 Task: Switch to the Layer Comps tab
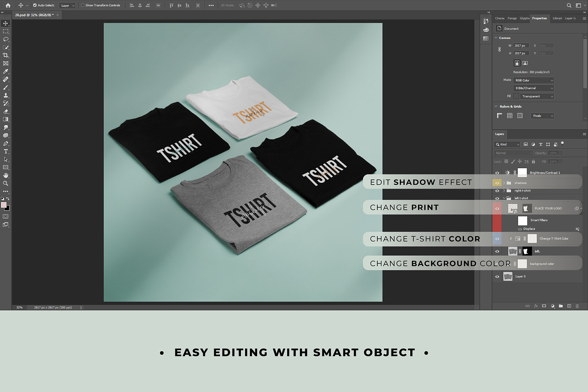(570, 18)
